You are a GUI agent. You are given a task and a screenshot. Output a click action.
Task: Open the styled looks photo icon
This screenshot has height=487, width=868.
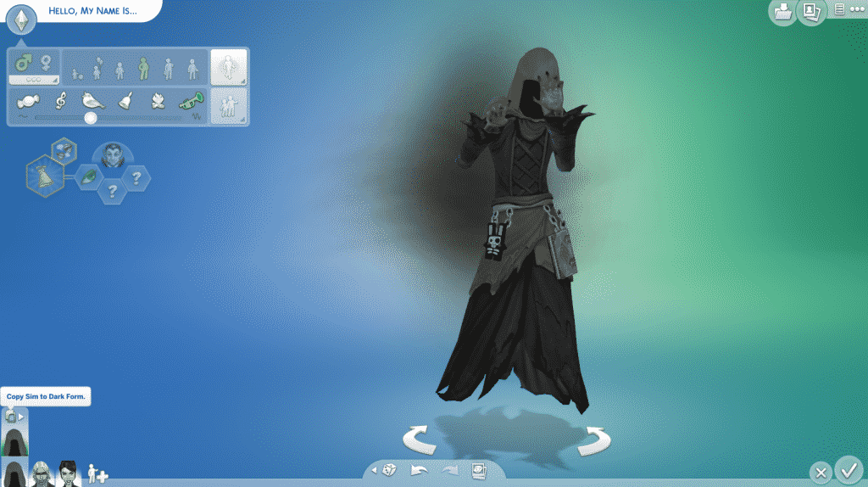pyautogui.click(x=480, y=471)
